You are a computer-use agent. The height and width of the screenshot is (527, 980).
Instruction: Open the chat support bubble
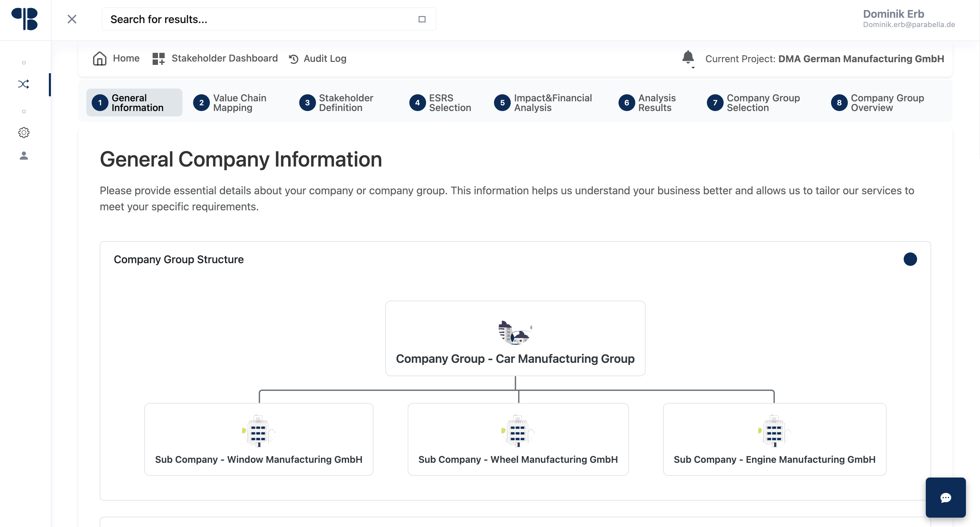(x=946, y=497)
